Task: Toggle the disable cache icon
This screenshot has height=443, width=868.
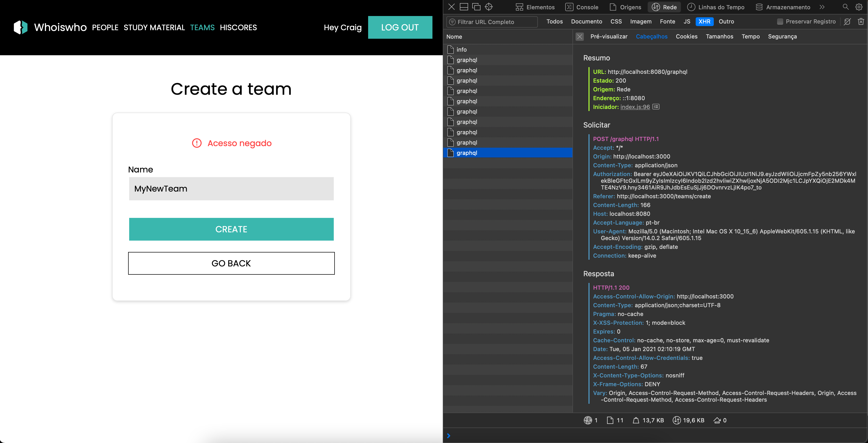Action: click(847, 21)
